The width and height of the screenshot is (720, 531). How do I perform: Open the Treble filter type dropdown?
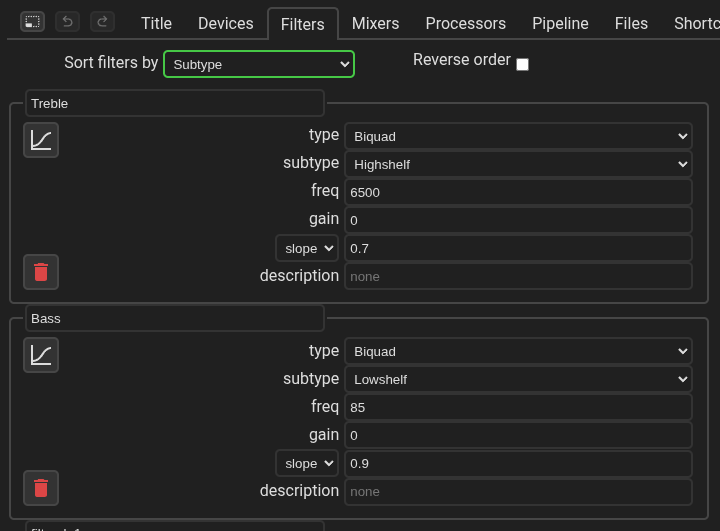(x=518, y=136)
